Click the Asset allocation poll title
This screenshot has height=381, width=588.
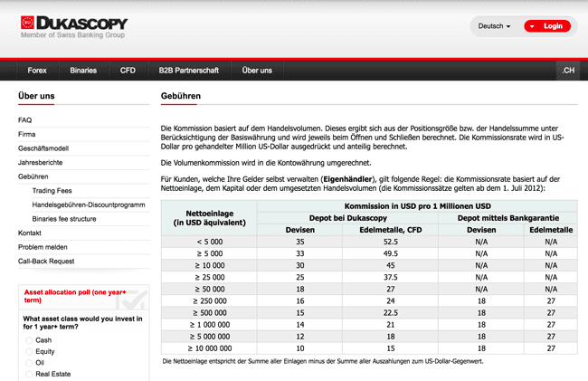[x=75, y=296]
